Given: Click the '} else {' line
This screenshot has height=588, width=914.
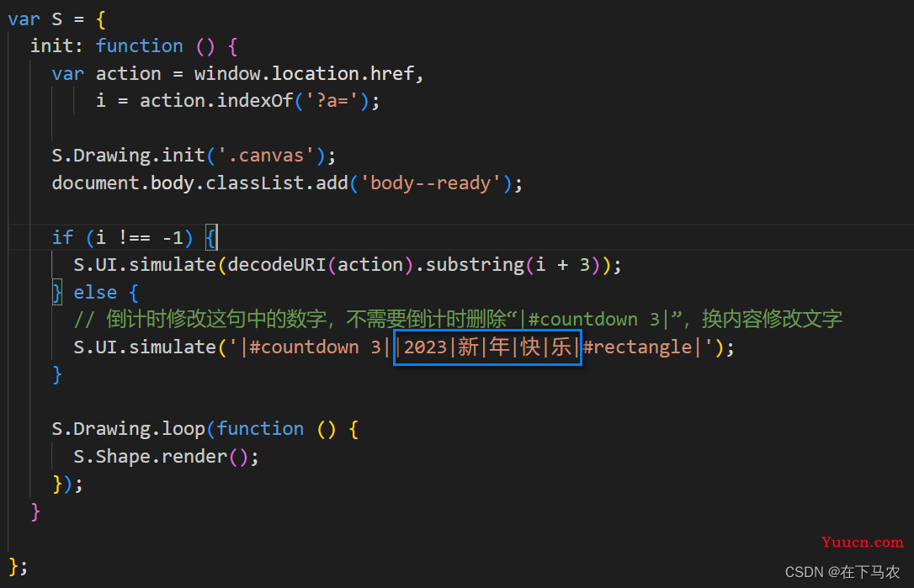Looking at the screenshot, I should [x=95, y=293].
